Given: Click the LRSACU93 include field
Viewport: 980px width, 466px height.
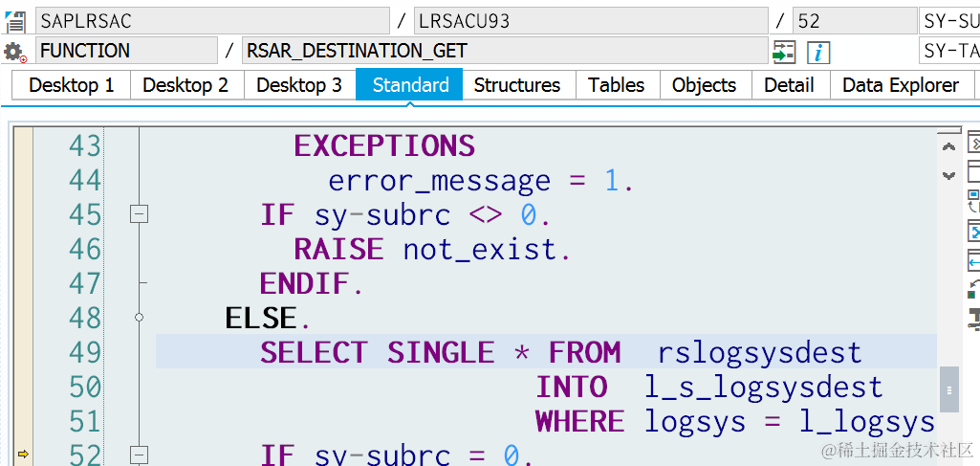Looking at the screenshot, I should (591, 21).
